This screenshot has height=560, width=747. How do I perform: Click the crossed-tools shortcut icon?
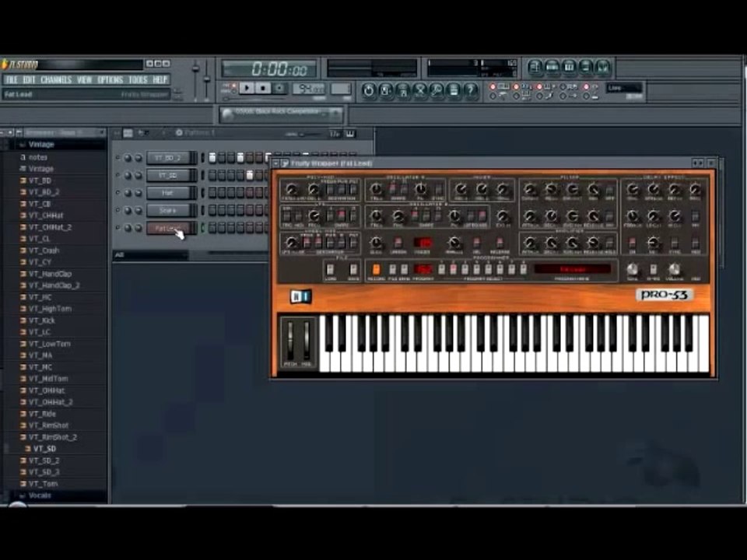419,90
